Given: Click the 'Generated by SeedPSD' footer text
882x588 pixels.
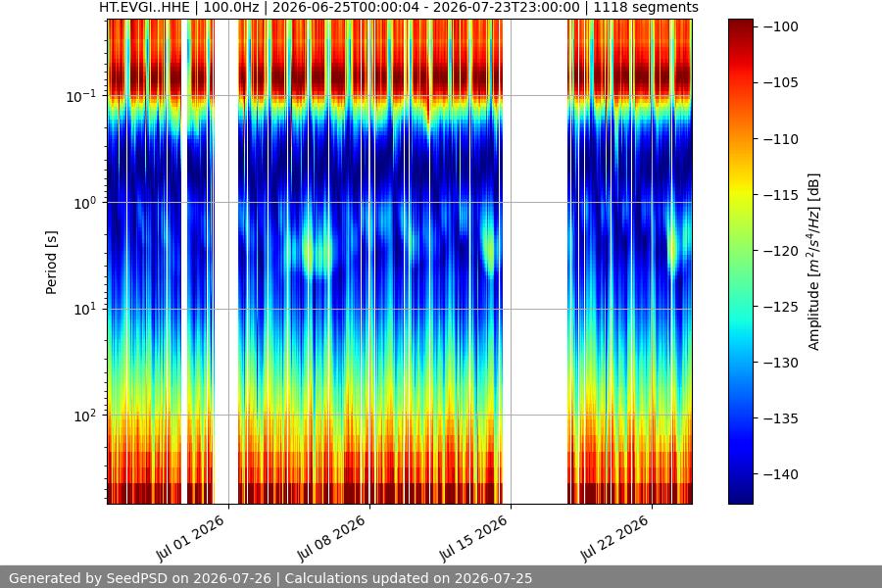Looking at the screenshot, I should [270, 578].
